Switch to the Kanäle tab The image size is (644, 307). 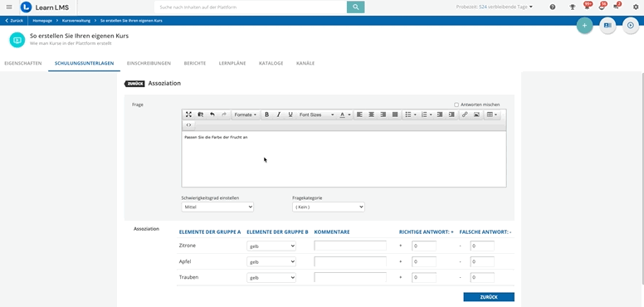(305, 63)
